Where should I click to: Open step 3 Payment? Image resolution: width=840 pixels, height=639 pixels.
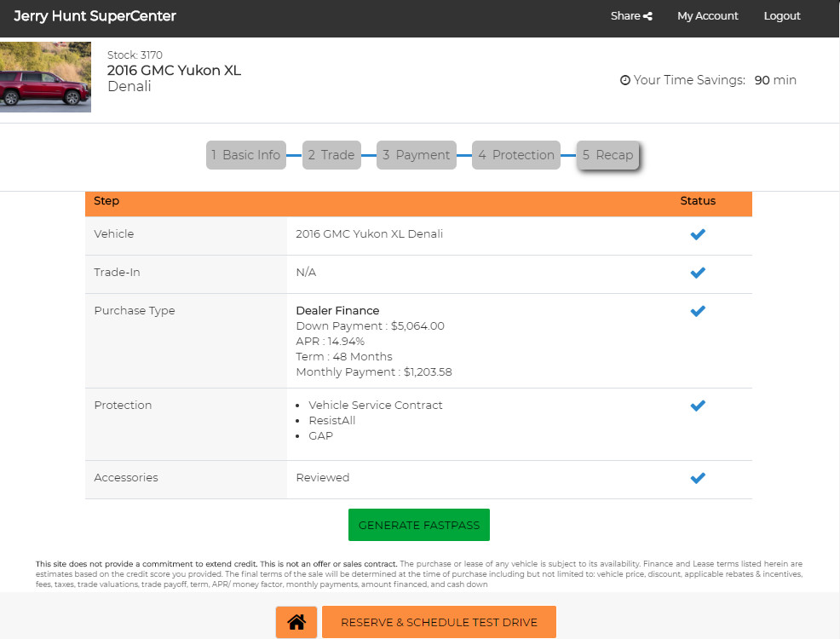click(x=417, y=155)
